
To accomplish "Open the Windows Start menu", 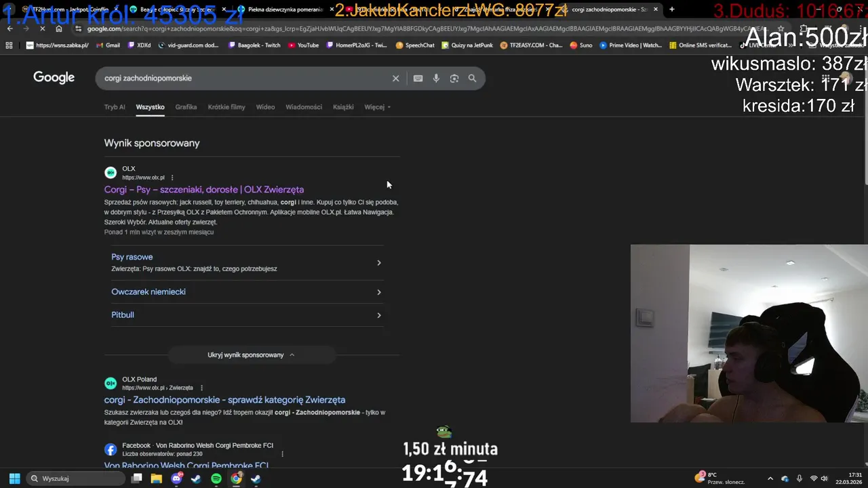I will pyautogui.click(x=14, y=479).
